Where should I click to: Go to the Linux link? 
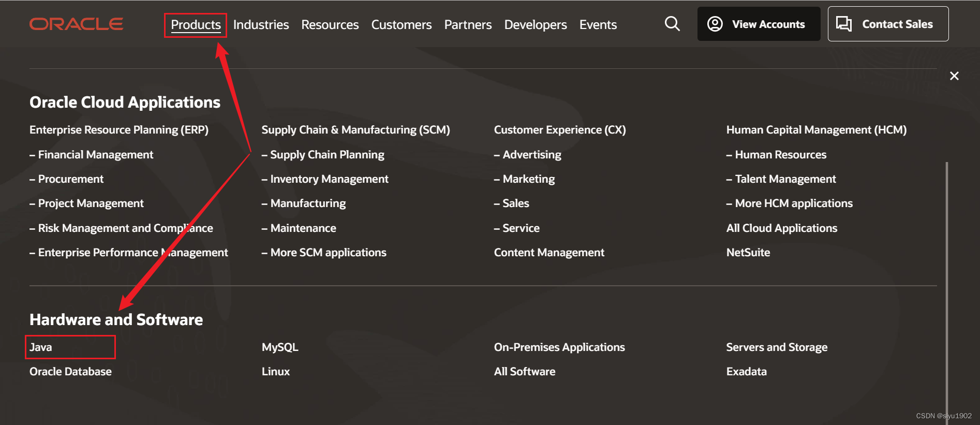276,372
